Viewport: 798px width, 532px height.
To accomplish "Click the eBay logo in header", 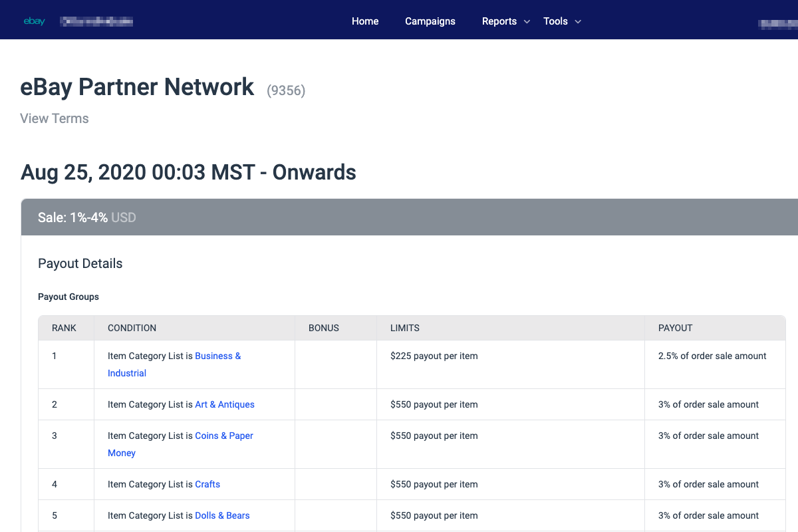I will 34,21.
